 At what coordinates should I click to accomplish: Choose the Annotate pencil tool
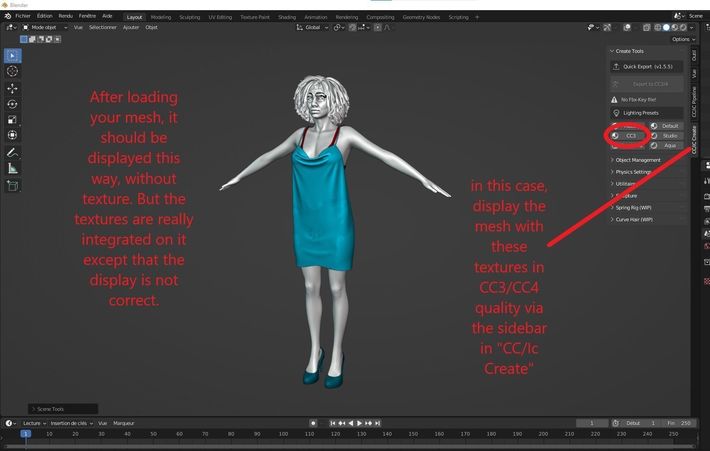coord(12,152)
